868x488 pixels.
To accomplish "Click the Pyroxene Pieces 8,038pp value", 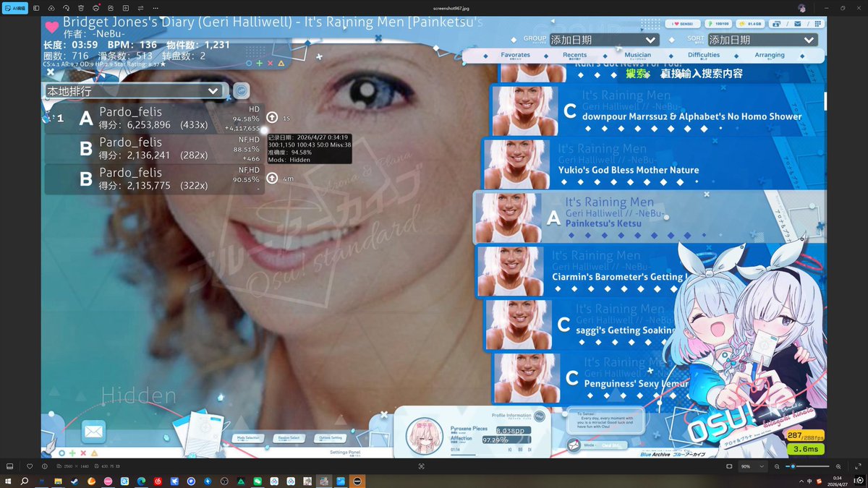I will pos(512,430).
